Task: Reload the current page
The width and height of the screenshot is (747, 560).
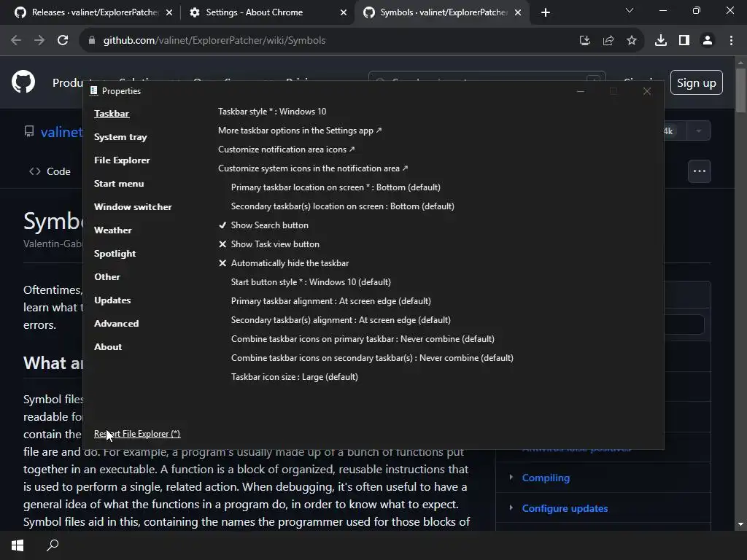Action: (x=63, y=40)
